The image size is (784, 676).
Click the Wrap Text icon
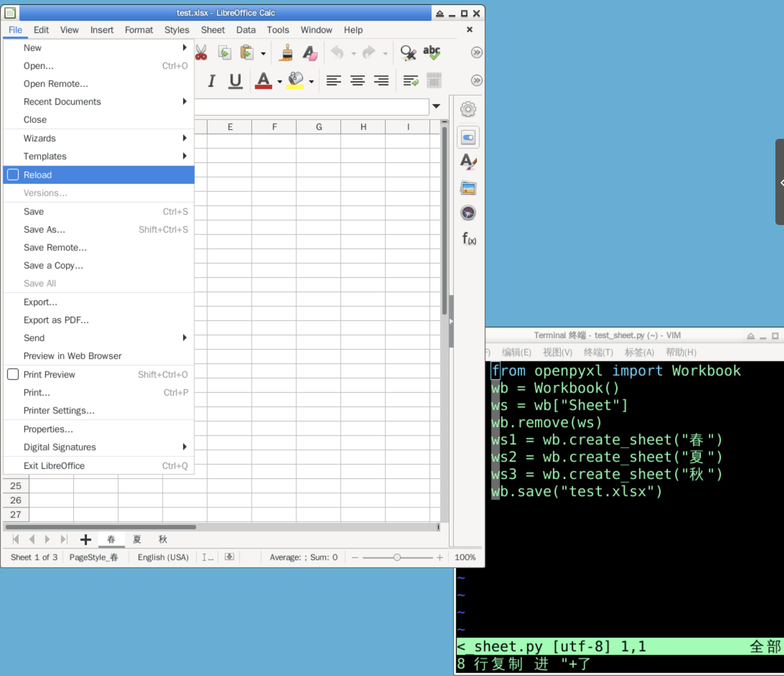tap(411, 80)
